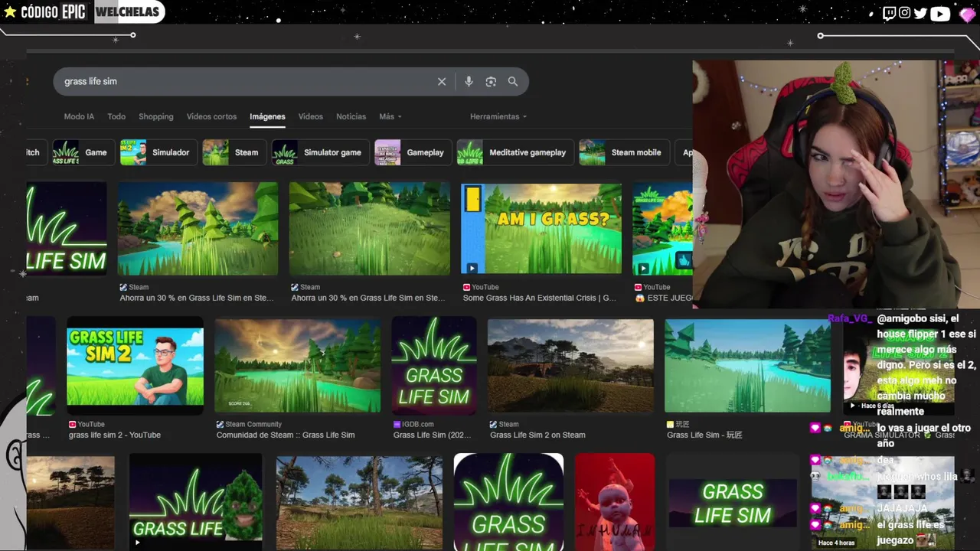Viewport: 980px width, 551px height.
Task: Open 'Grass Life Sim 2 on Steam' link
Action: coord(537,435)
